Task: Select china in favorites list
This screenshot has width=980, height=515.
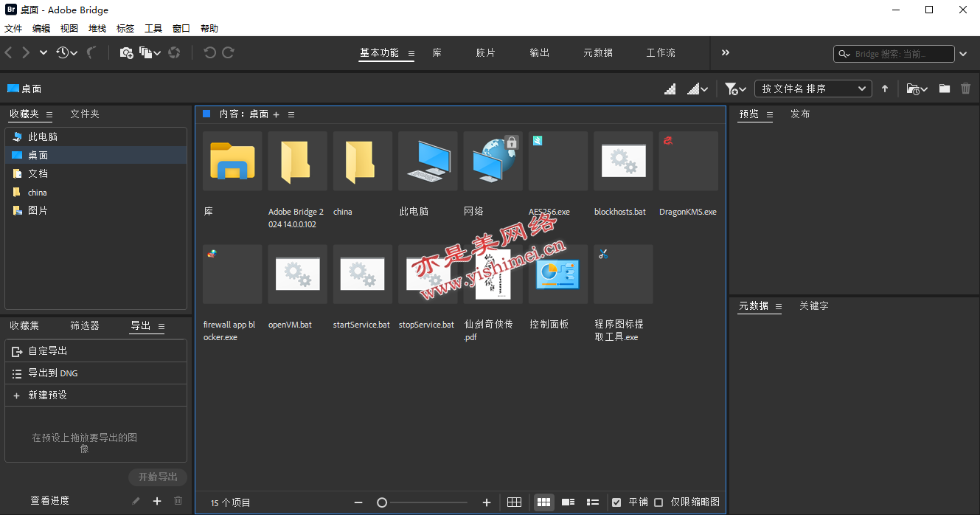Action: [96, 192]
